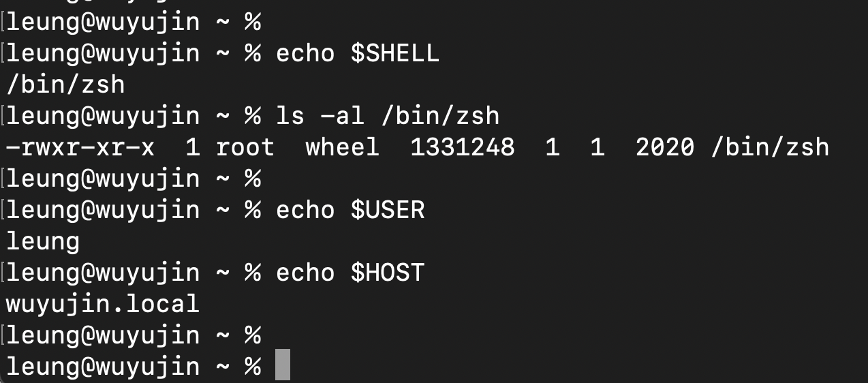Click the 'echo $SHELL' command text
868x383 pixels.
358,53
